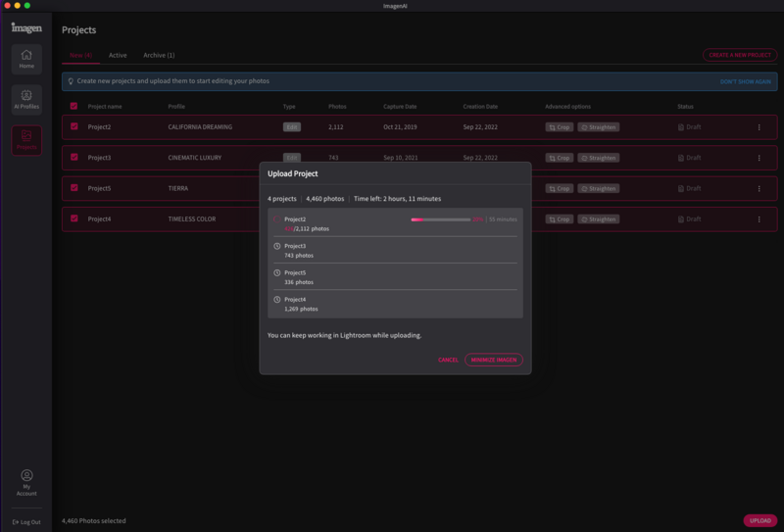Click '2,112' photo count cell
Image resolution: width=784 pixels, height=532 pixels.
click(x=335, y=127)
